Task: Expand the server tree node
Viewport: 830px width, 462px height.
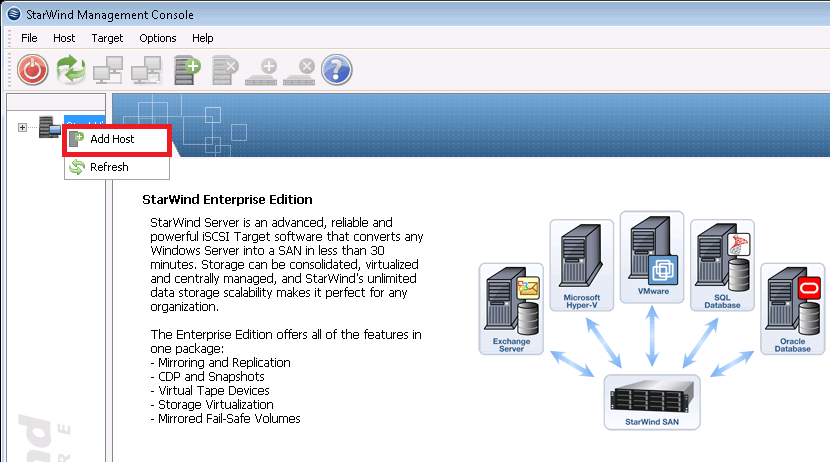Action: 22,128
